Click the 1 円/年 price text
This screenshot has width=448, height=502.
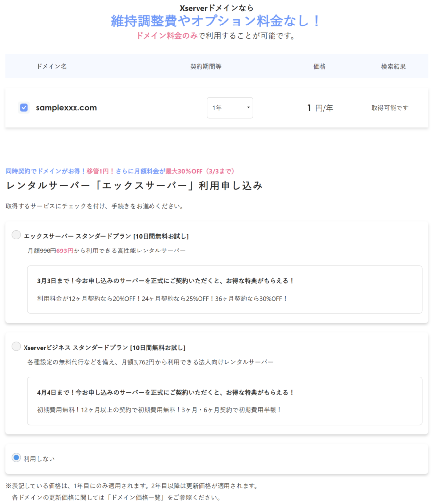pyautogui.click(x=321, y=108)
